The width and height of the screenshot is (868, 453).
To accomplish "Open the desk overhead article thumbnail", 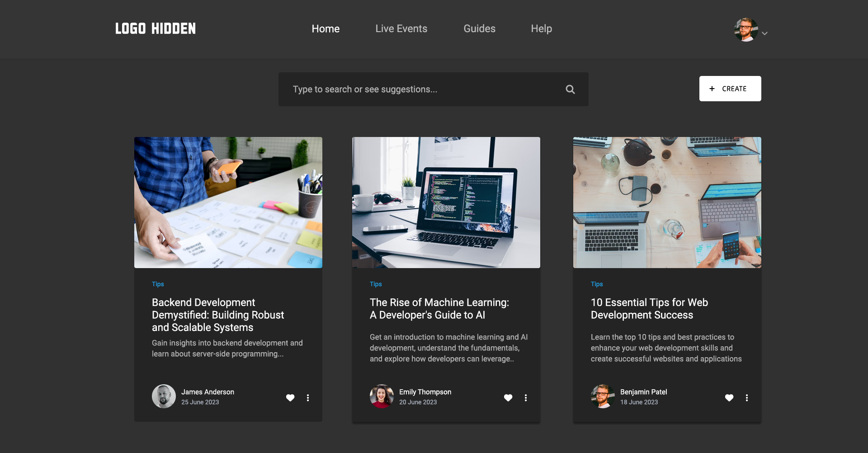I will tap(667, 203).
